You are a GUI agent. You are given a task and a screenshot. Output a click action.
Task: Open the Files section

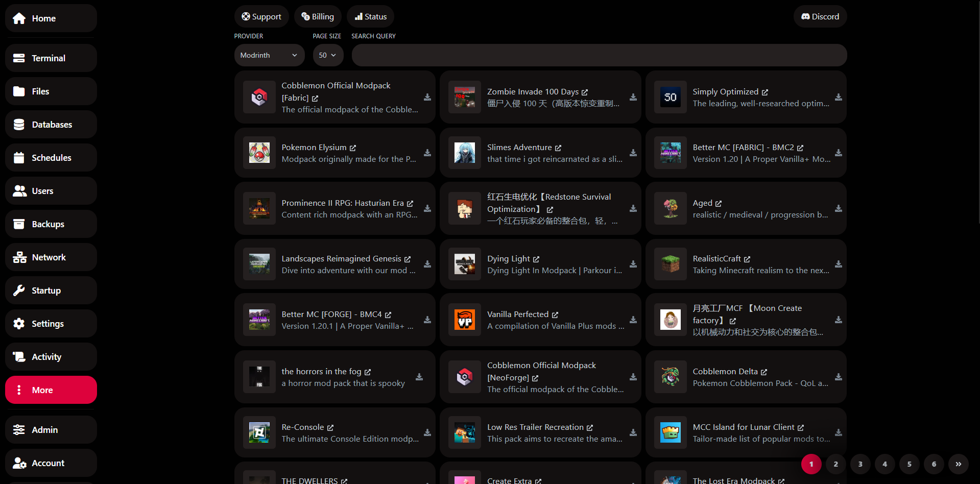pyautogui.click(x=51, y=91)
